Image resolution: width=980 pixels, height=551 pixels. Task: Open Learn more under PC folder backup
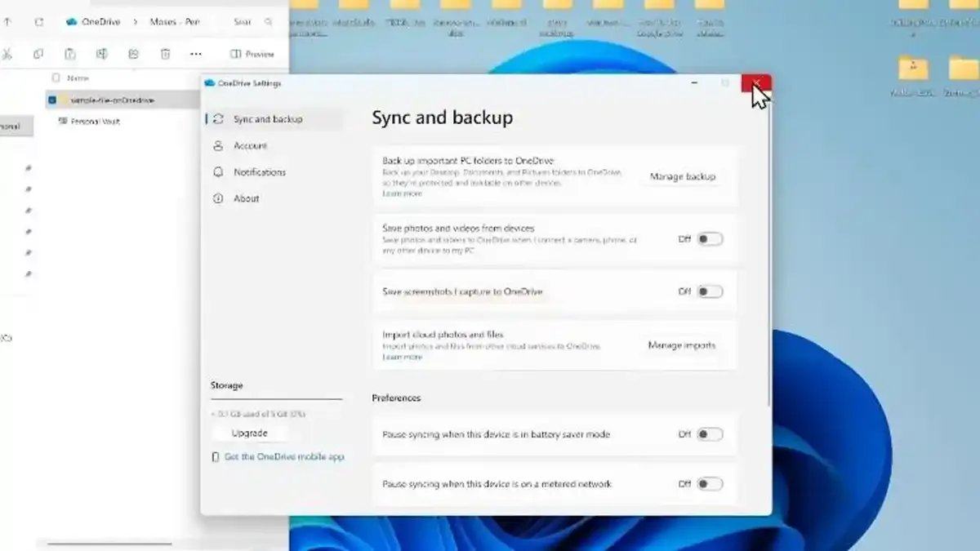pyautogui.click(x=402, y=194)
